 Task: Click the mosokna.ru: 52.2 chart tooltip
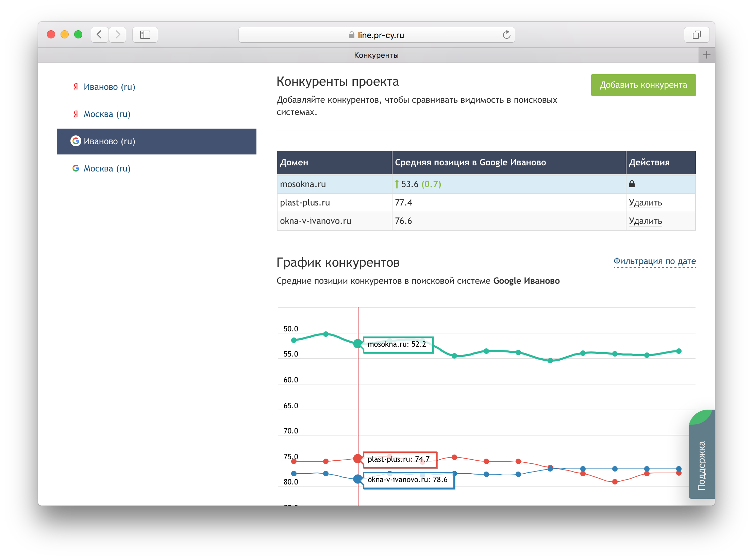pos(398,345)
